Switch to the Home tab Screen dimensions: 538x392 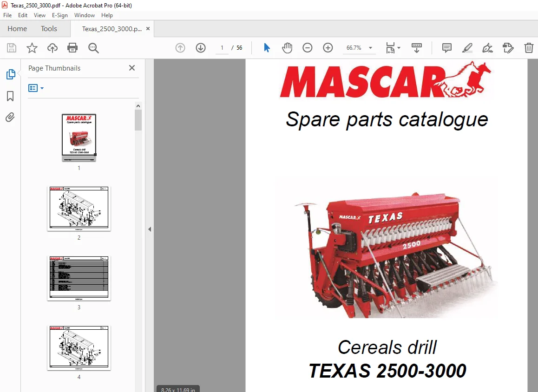tap(17, 29)
